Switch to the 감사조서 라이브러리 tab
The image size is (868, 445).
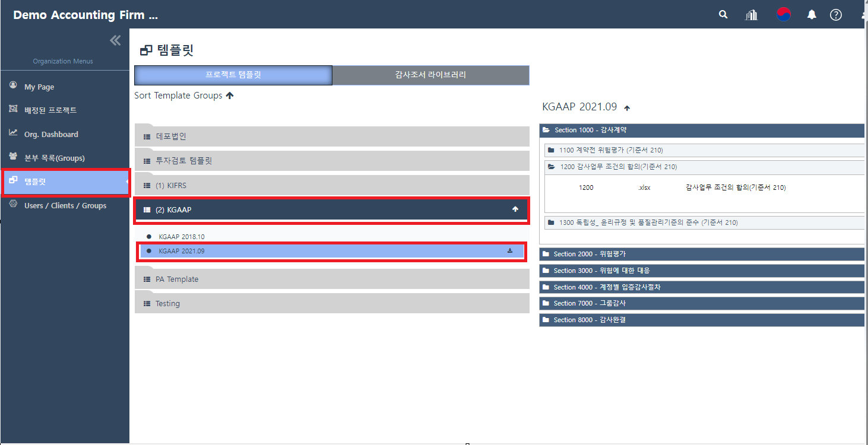coord(430,75)
